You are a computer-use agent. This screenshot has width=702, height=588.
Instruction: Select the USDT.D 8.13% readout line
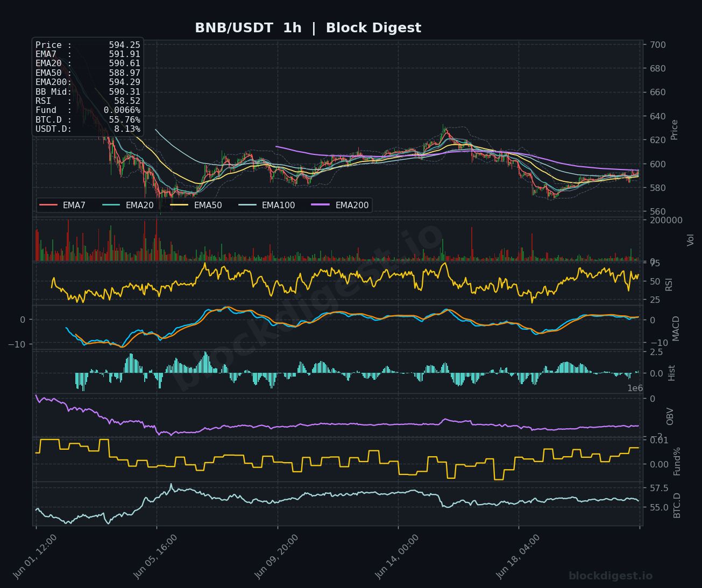pos(88,129)
